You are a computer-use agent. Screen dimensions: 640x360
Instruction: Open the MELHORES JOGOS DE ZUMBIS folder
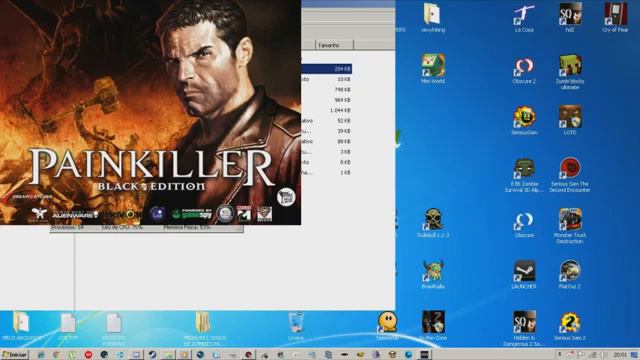coord(204,329)
